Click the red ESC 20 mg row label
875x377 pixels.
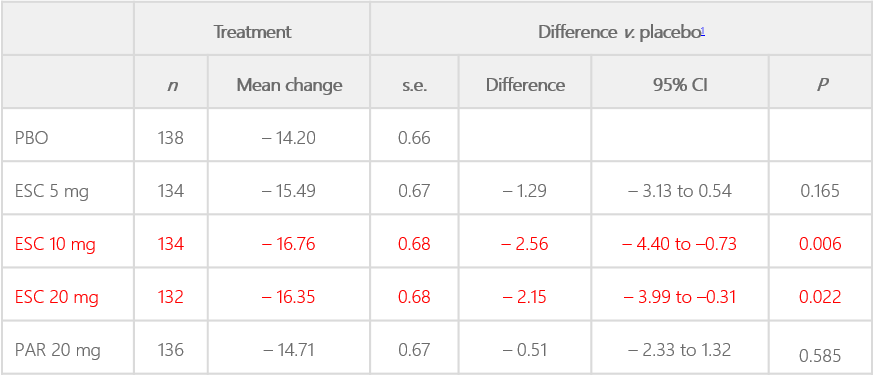tap(56, 297)
